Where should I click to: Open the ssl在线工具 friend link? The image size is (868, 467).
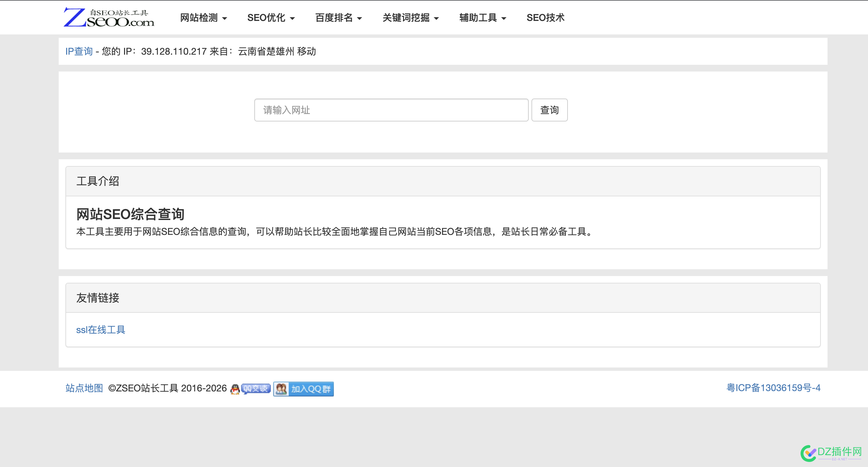point(100,330)
